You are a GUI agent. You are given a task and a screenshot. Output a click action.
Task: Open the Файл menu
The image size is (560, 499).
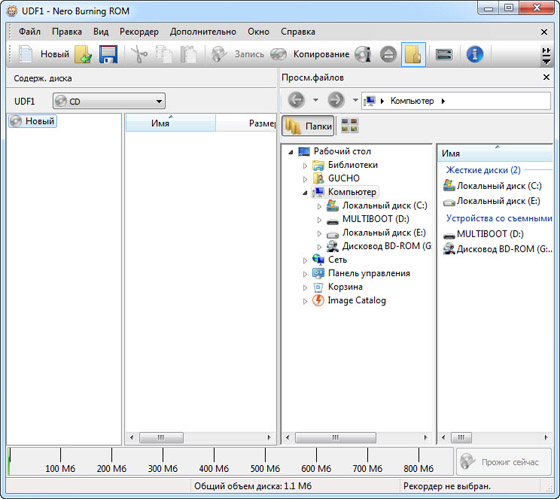click(x=30, y=32)
